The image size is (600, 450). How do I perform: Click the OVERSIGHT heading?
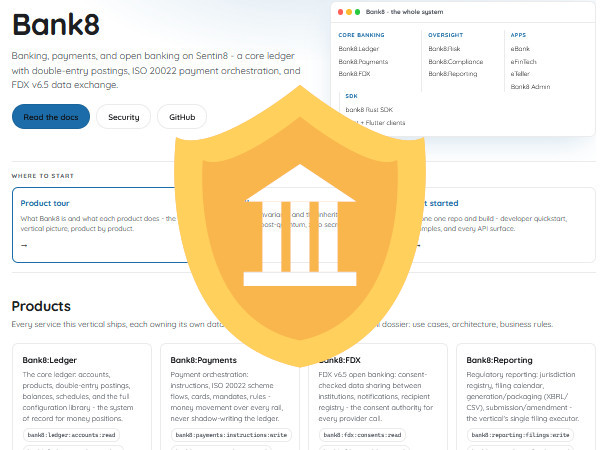[445, 35]
